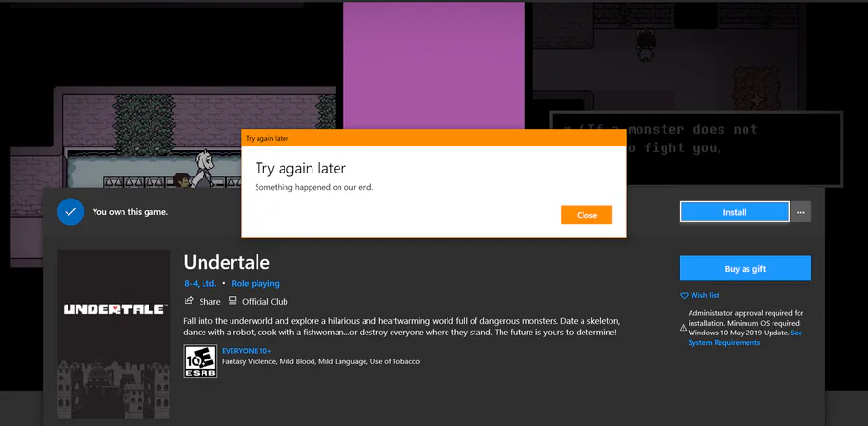Image resolution: width=868 pixels, height=426 pixels.
Task: Click the 'You own this game.' text
Action: [x=129, y=212]
